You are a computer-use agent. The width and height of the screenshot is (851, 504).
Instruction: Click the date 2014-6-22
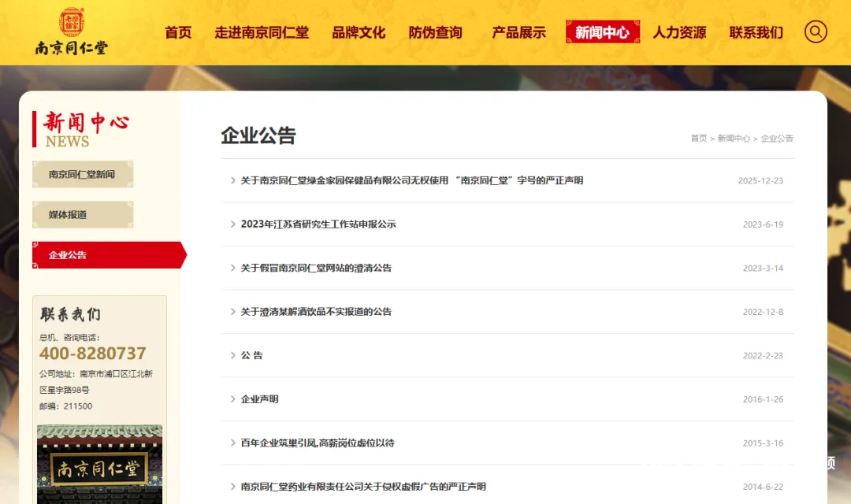[x=763, y=487]
